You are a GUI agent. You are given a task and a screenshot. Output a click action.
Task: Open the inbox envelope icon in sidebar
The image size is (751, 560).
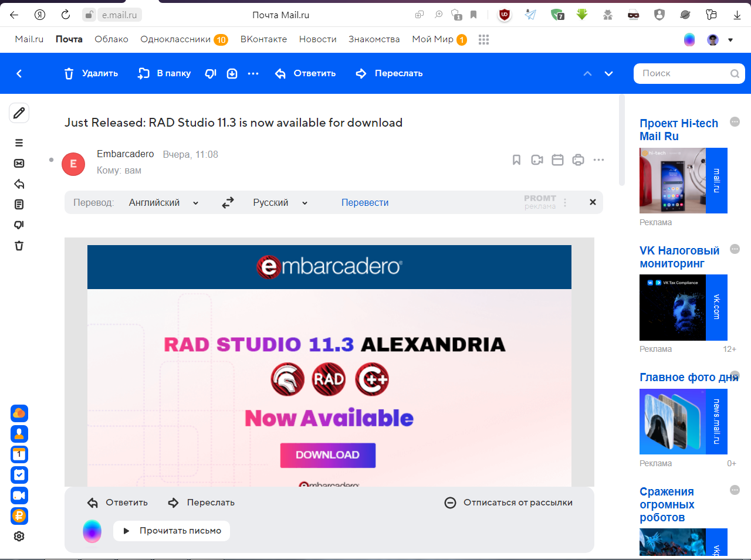tap(19, 163)
